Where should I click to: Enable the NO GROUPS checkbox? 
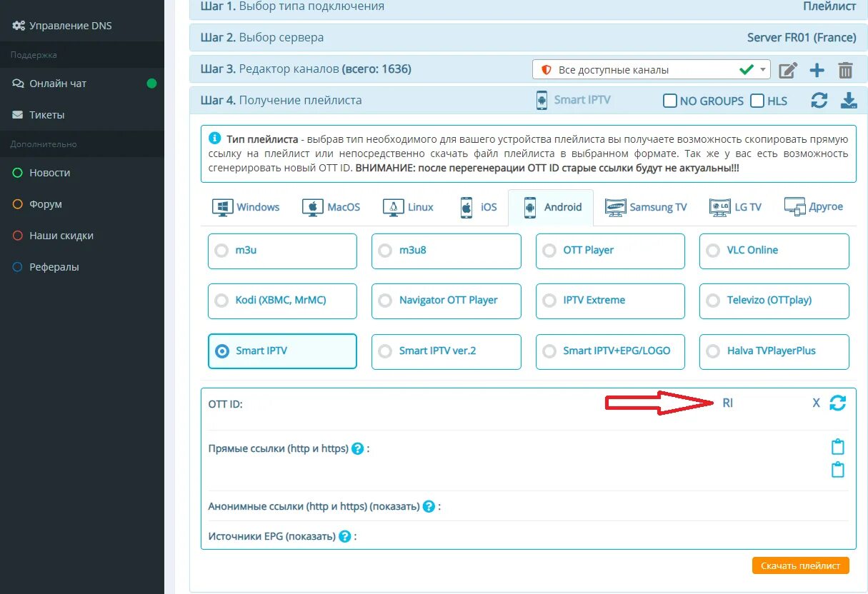pyautogui.click(x=670, y=101)
